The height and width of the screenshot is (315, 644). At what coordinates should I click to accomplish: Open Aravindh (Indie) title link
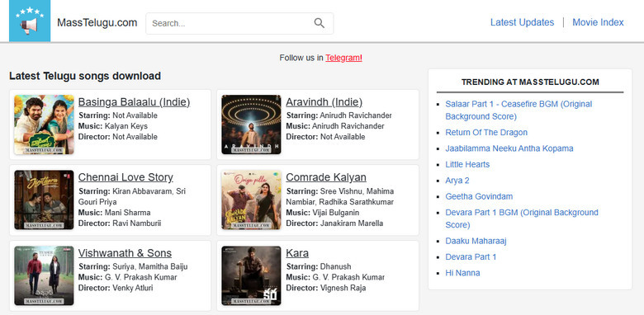click(x=324, y=101)
